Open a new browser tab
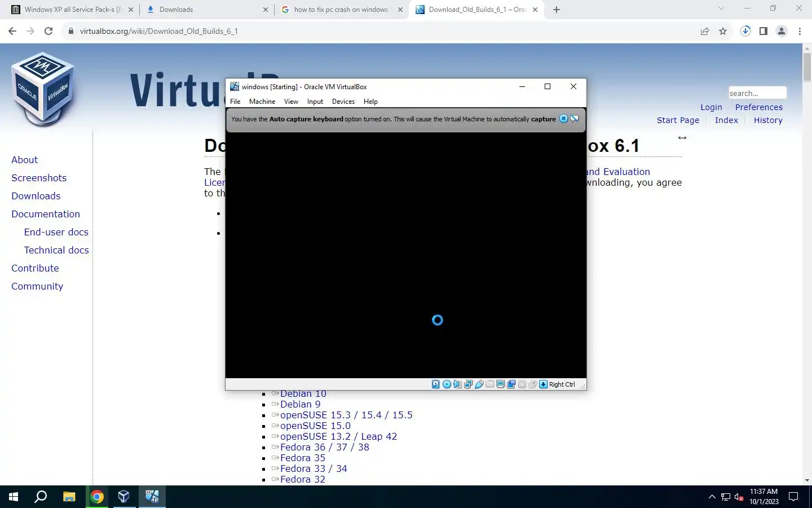812x508 pixels. point(557,10)
